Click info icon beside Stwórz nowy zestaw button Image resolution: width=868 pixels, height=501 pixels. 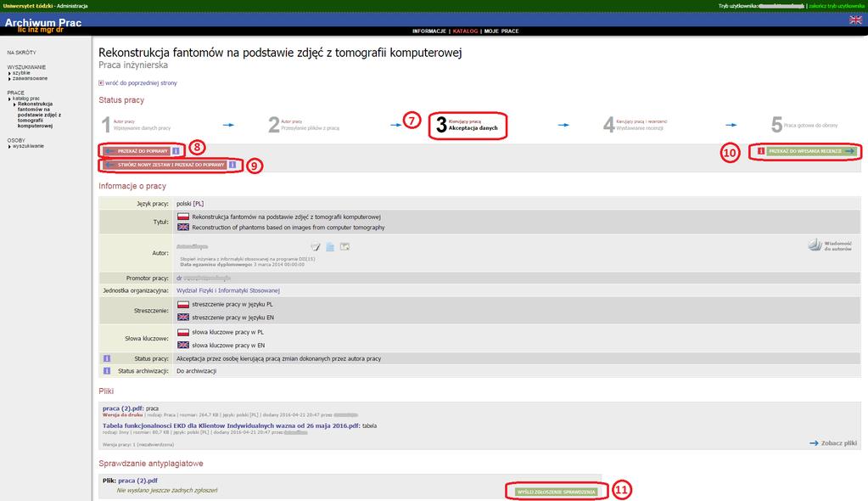[x=232, y=165]
